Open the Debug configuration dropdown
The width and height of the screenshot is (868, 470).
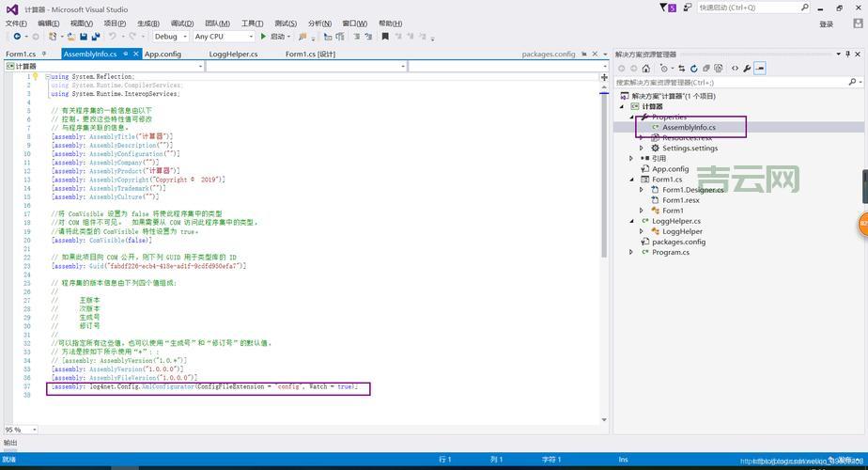coord(171,37)
